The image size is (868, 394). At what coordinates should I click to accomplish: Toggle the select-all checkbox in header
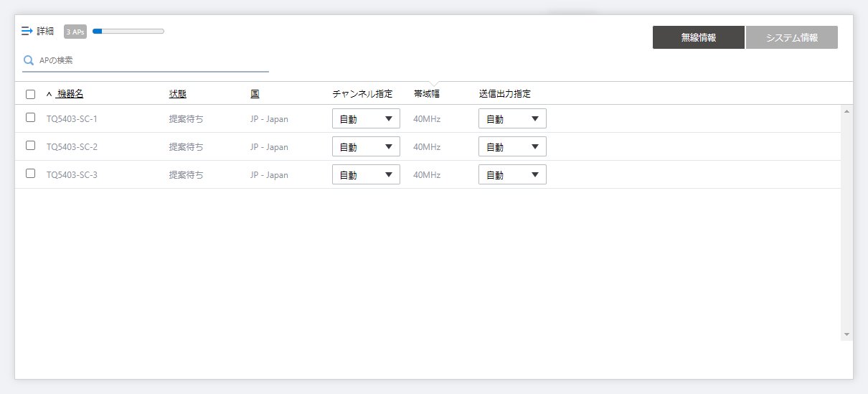point(30,94)
